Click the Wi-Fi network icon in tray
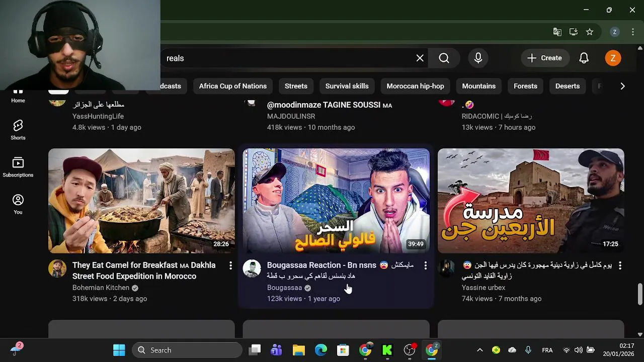 [x=567, y=350]
